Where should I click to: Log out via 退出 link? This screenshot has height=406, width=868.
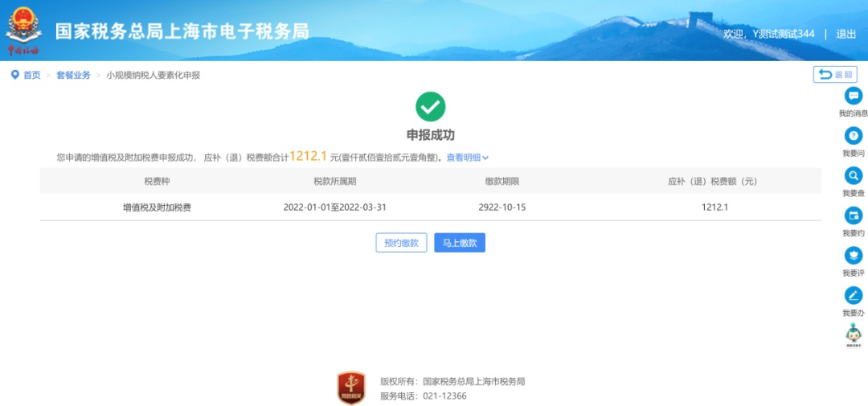[845, 34]
